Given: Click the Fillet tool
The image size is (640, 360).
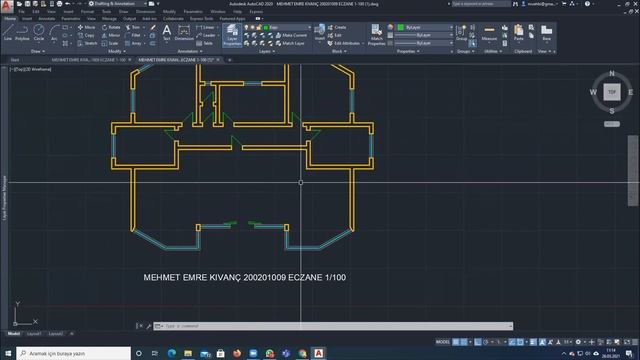Looking at the screenshot, I should pyautogui.click(x=133, y=36).
